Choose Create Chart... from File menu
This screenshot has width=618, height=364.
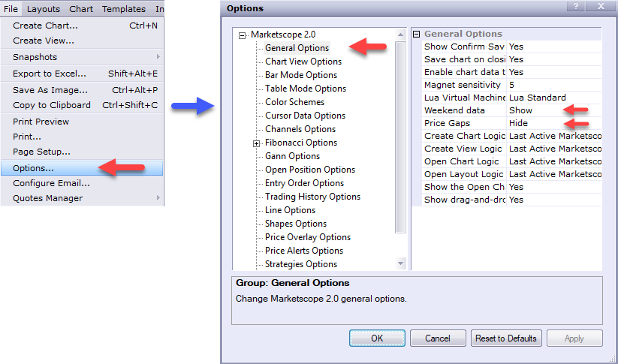[82, 26]
